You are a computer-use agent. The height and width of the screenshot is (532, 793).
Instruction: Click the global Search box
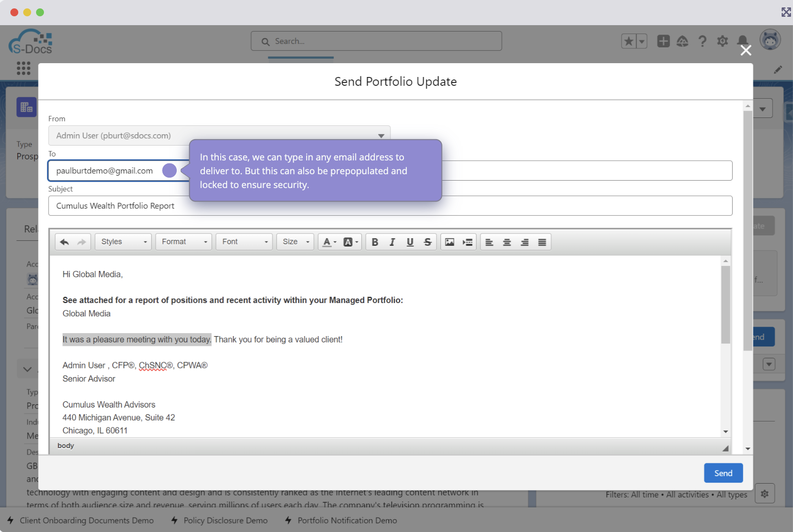(376, 41)
